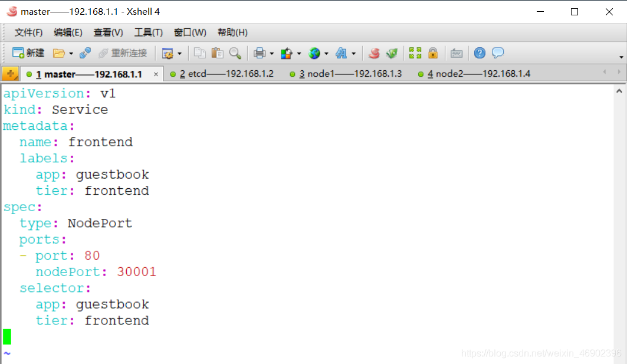Click the 'kind: Service' line
This screenshot has height=364, width=627.
pos(55,110)
